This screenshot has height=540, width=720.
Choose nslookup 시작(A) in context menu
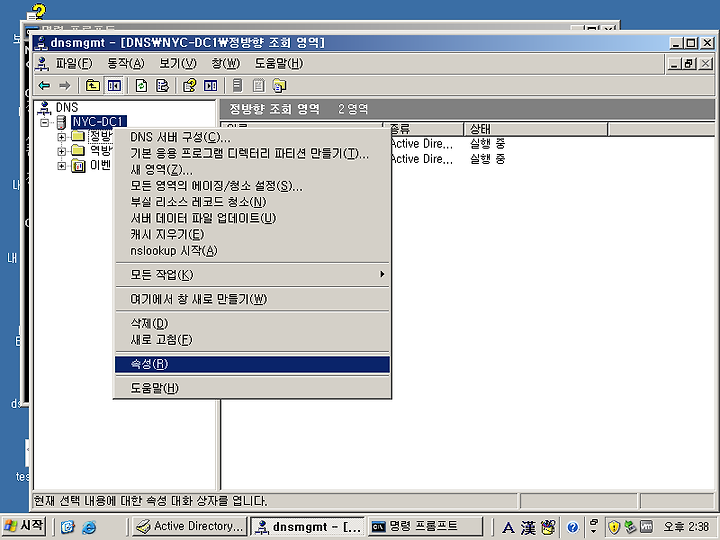pos(252,251)
